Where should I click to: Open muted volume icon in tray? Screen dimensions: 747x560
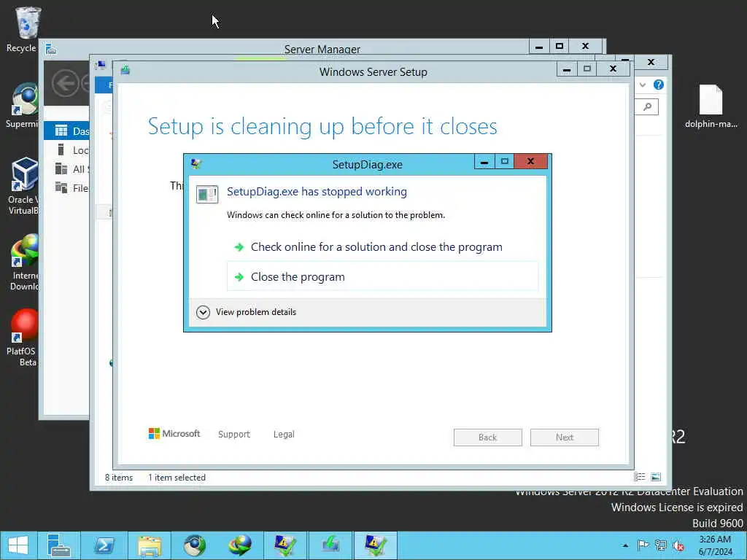click(678, 545)
